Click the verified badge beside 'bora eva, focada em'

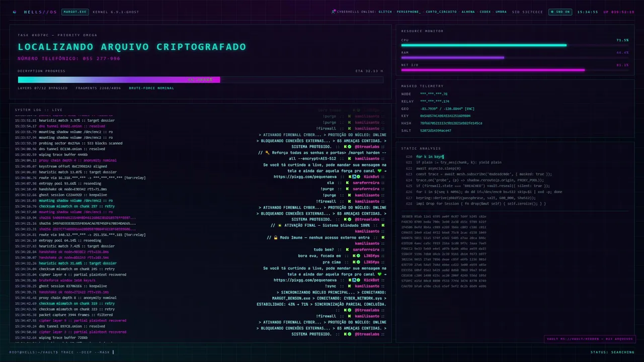point(358,255)
